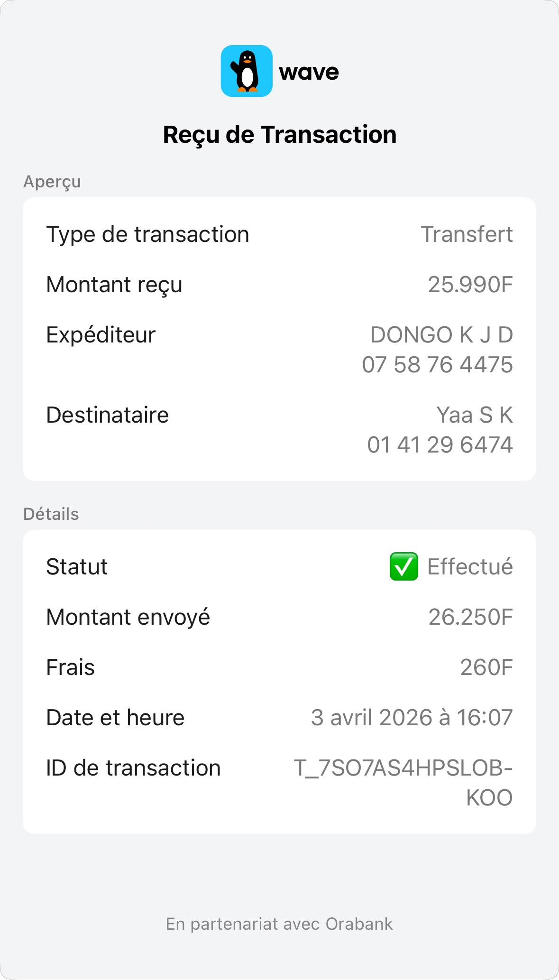Tap recipient phone number 01 41 29 6474

pyautogui.click(x=440, y=445)
